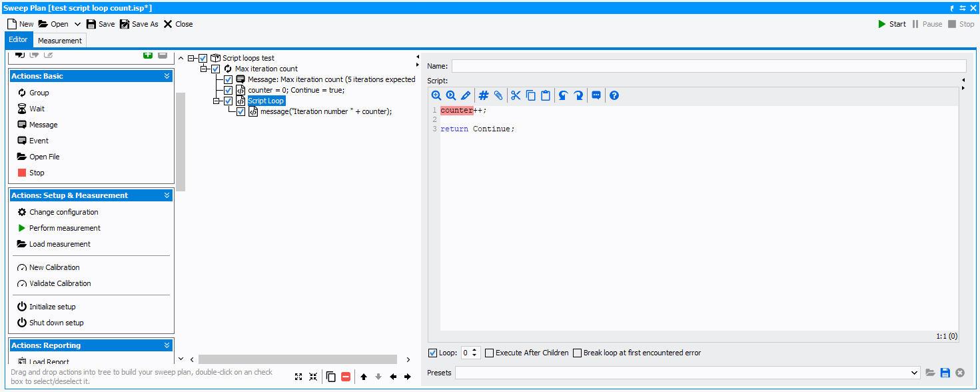Screen dimensions: 980x392
Task: Select the Validate Calibration action
Action: (54, 283)
